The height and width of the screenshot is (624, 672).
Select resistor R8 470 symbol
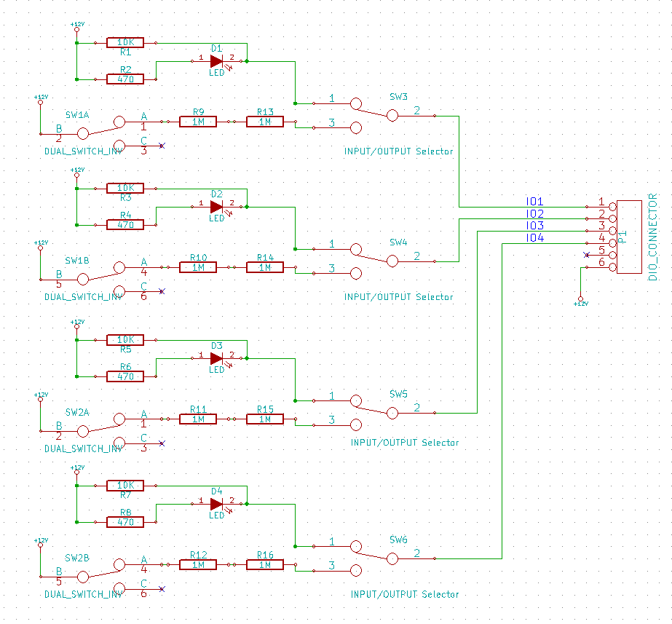click(125, 523)
